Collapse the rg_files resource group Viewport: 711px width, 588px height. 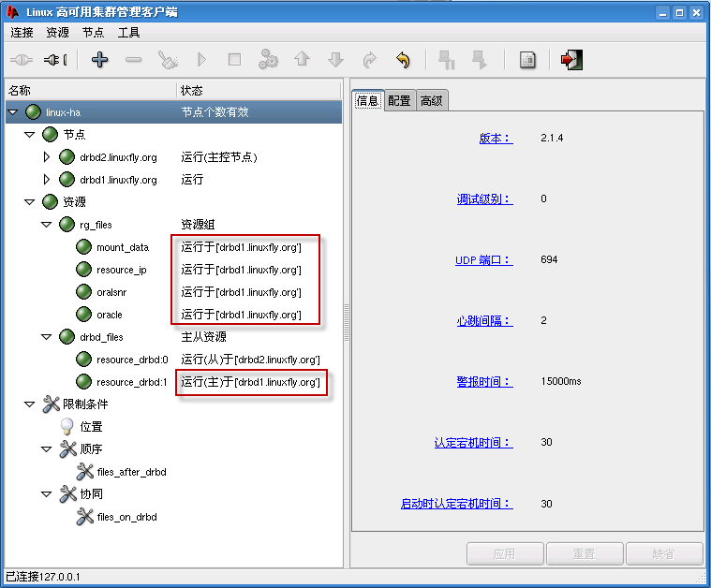tap(47, 225)
